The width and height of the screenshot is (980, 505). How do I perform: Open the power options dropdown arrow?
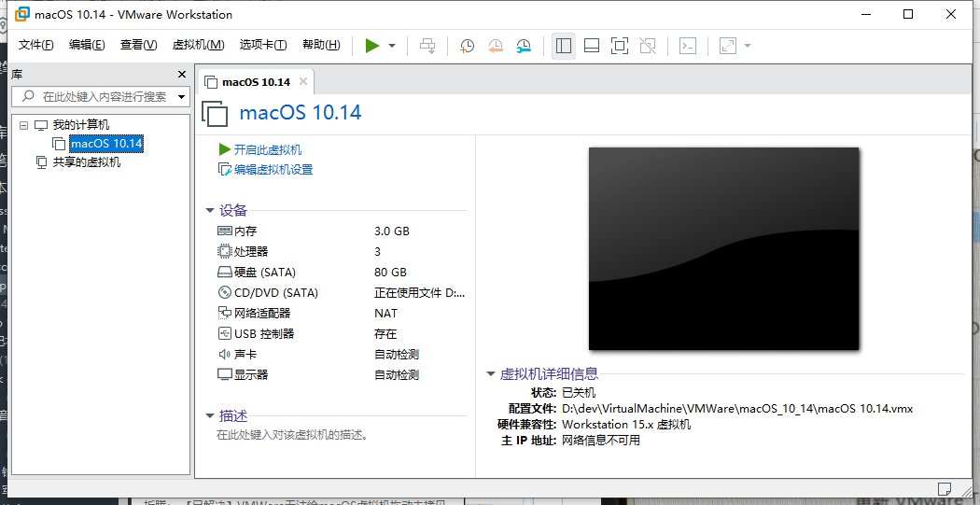coord(392,46)
